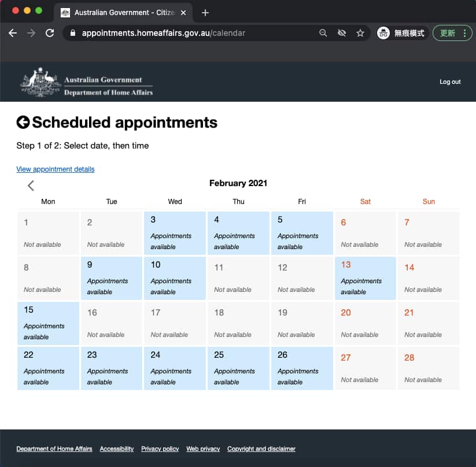Open a new browser tab with plus
Image resolution: width=476 pixels, height=467 pixels.
(205, 13)
